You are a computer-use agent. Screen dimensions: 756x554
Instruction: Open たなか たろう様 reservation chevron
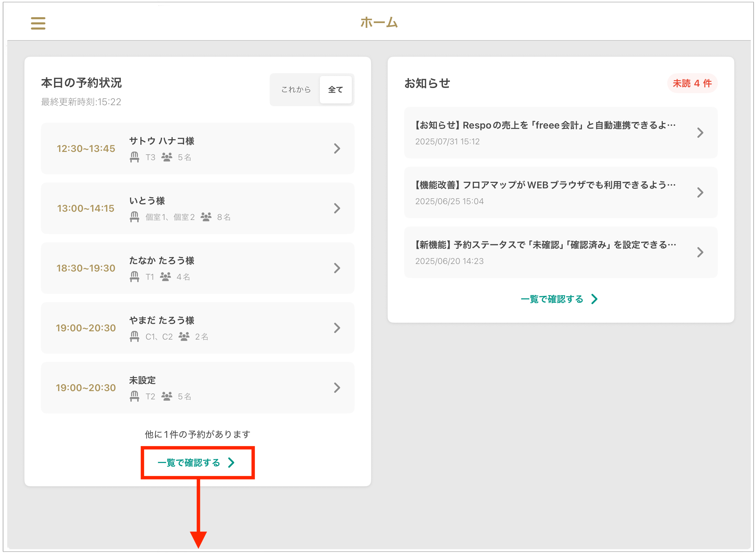coord(337,268)
